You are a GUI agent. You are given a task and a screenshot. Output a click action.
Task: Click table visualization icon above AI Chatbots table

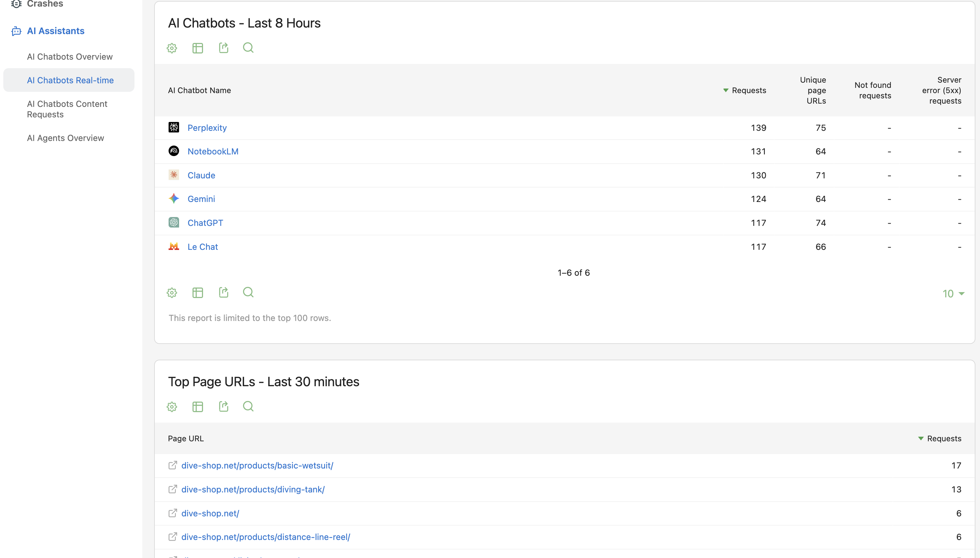pos(197,48)
